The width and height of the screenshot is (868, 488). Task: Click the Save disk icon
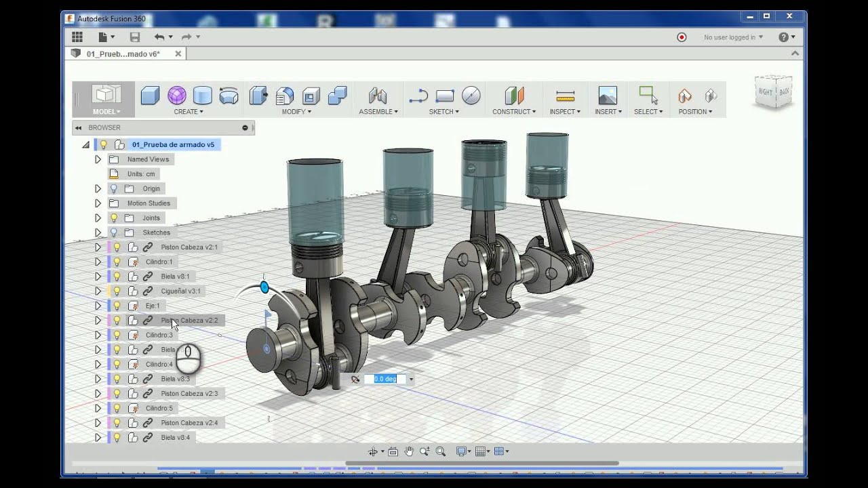[x=135, y=37]
